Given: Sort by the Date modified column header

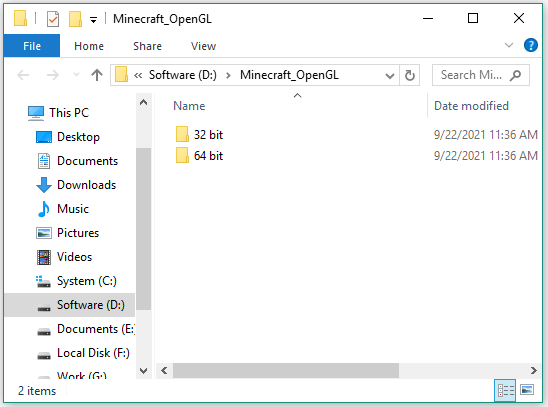Looking at the screenshot, I should [471, 106].
